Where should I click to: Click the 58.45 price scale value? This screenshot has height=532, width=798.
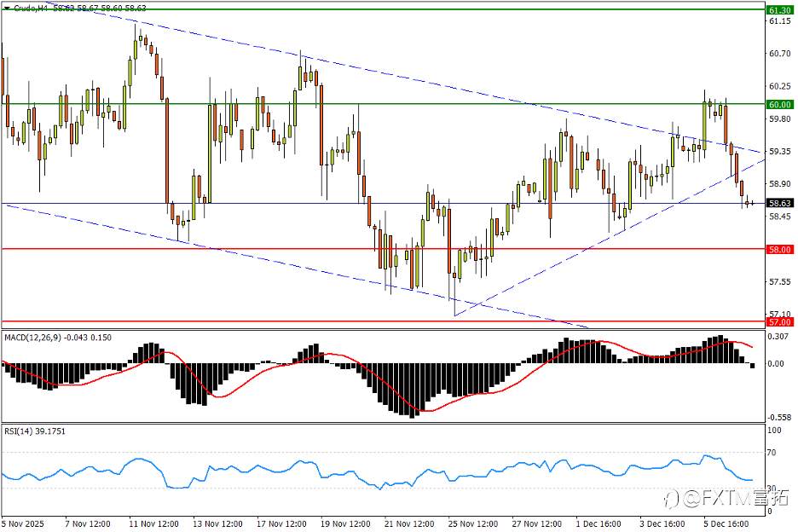[x=780, y=217]
